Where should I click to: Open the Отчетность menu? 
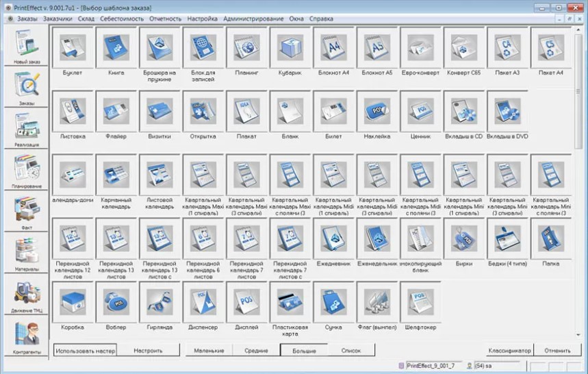pyautogui.click(x=165, y=18)
